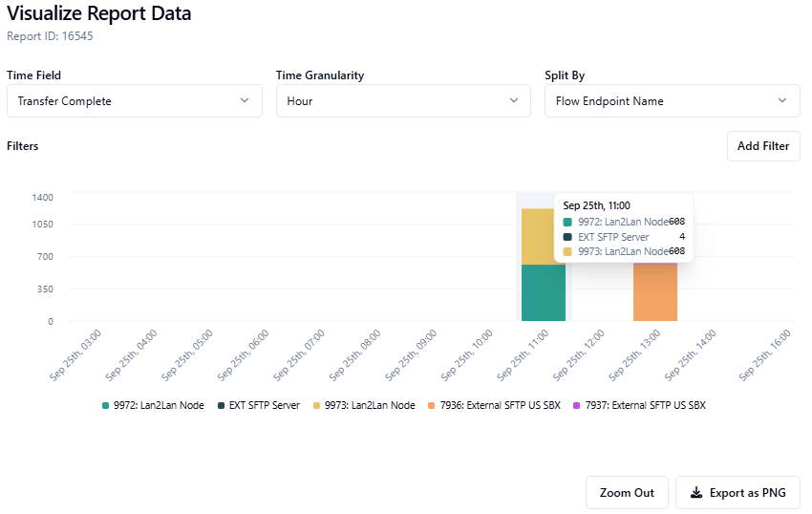812x514 pixels.
Task: Click the Time Field chevron arrow
Action: (x=245, y=100)
